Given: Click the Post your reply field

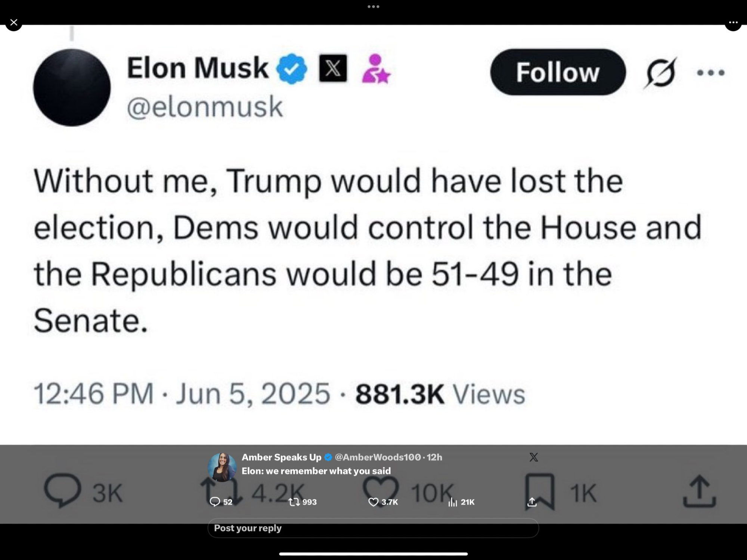Looking at the screenshot, I should tap(373, 528).
